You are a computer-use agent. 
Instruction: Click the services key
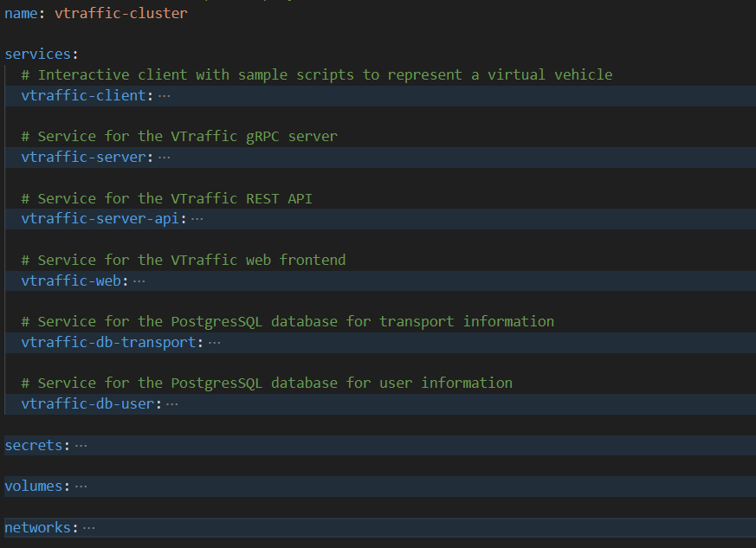38,54
